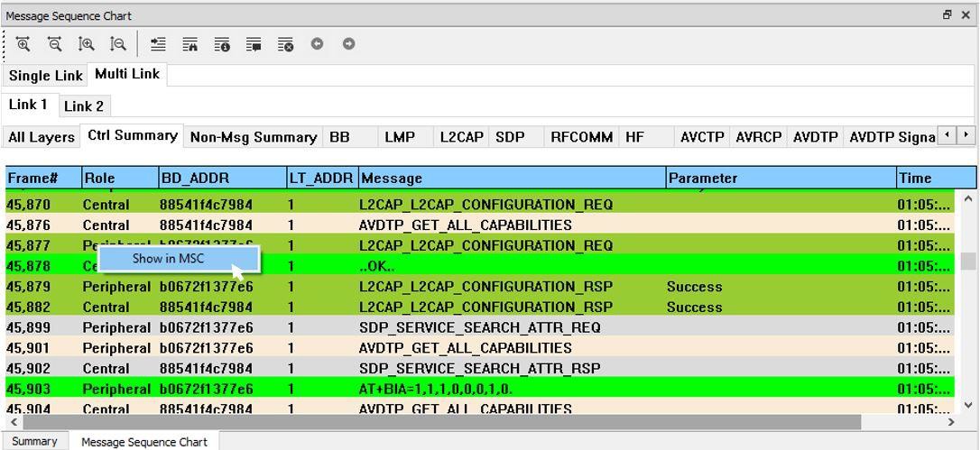
Task: Zoom out horizontally in the sequence chart
Action: (55, 44)
